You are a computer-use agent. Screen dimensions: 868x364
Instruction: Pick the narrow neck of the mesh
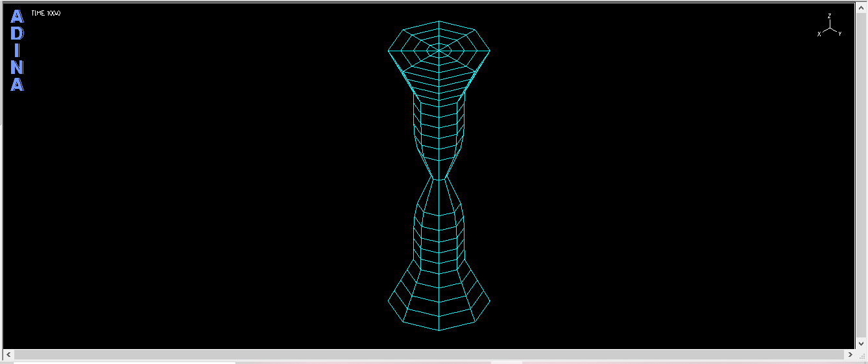[439, 178]
